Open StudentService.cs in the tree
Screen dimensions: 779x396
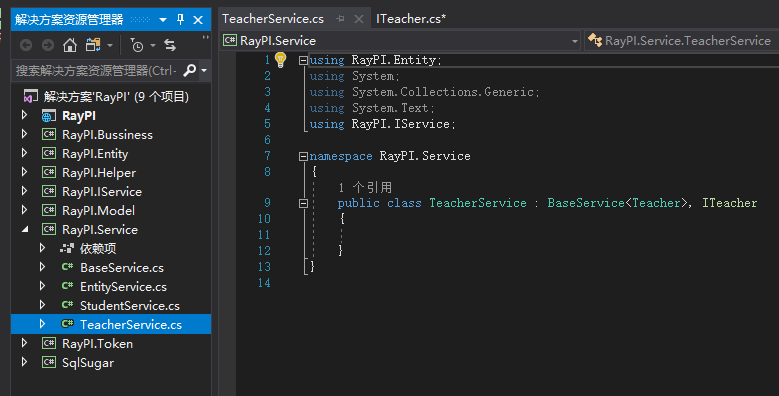pyautogui.click(x=130, y=306)
